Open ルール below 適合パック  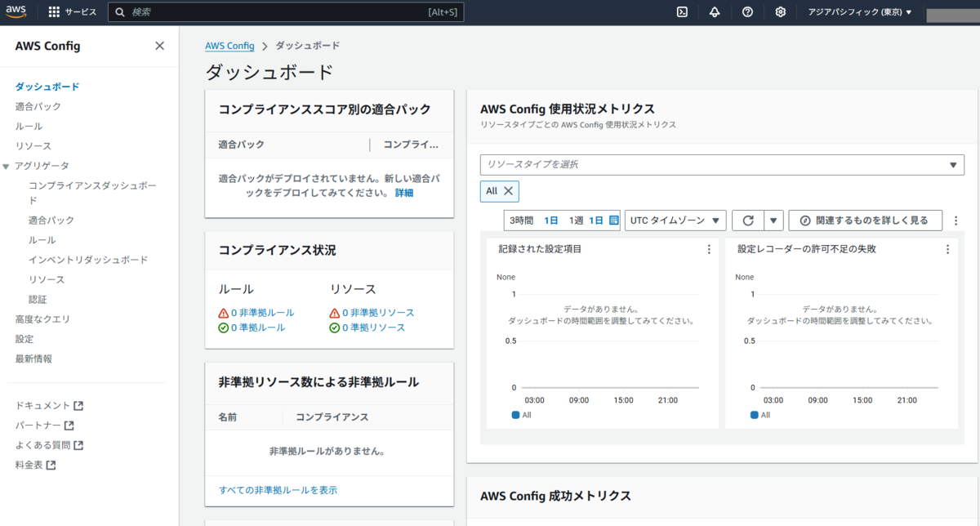pyautogui.click(x=29, y=126)
